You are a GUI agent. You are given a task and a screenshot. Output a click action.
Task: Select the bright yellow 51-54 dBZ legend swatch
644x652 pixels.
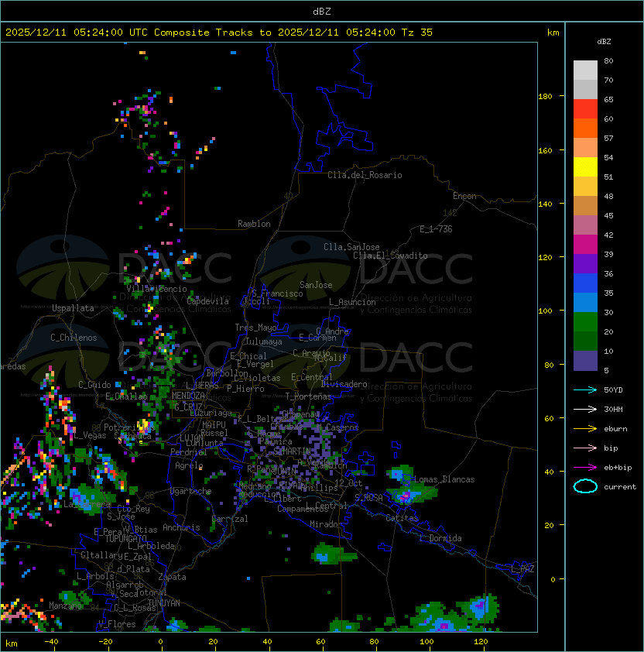point(585,167)
